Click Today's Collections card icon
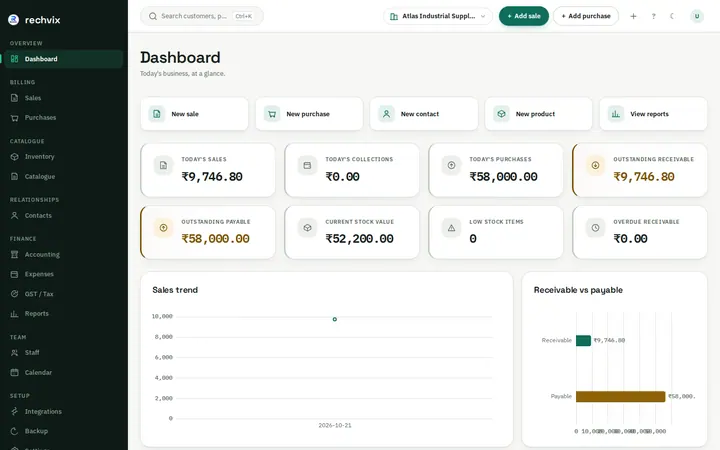 click(307, 165)
